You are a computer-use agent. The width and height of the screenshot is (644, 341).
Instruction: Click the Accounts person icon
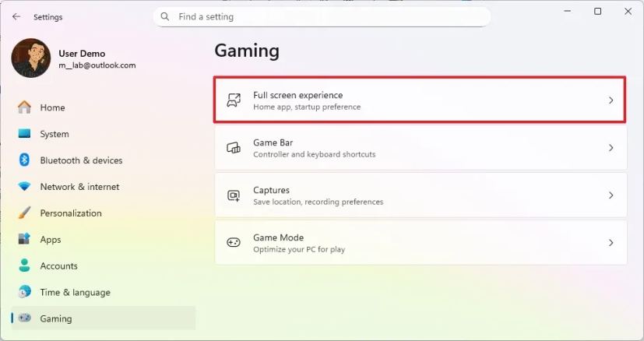[24, 265]
